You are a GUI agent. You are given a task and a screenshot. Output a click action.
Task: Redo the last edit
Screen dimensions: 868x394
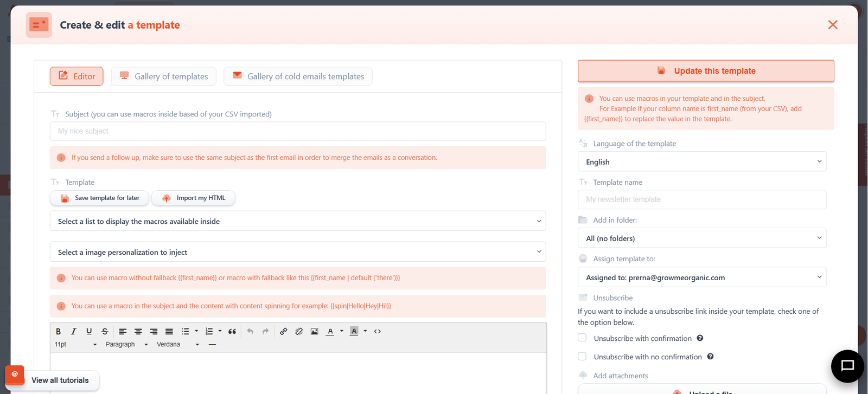tap(265, 331)
